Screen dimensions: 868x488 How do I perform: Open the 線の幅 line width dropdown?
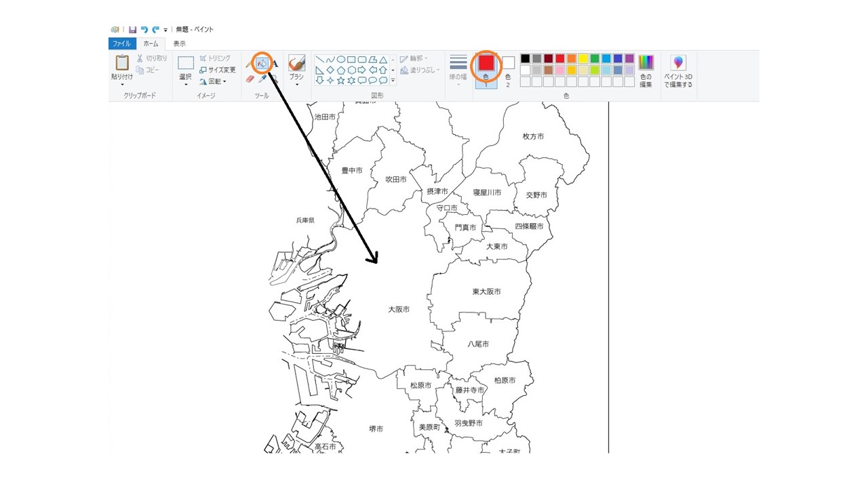tap(458, 71)
